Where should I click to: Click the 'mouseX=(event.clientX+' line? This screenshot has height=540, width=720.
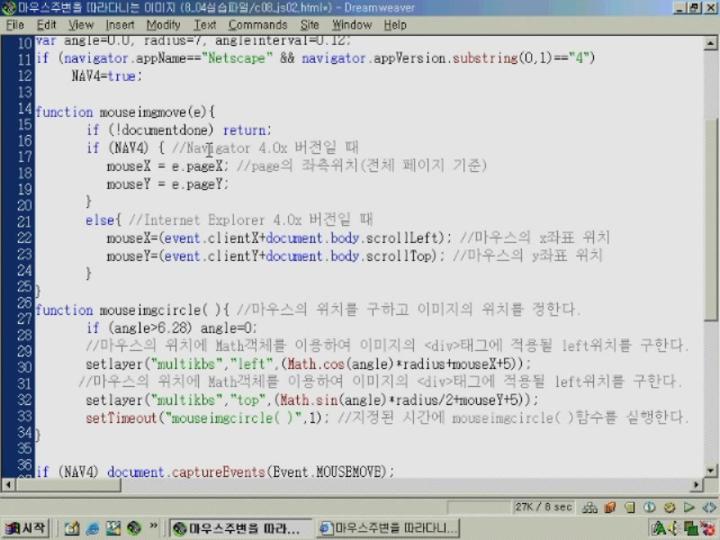click(x=279, y=238)
